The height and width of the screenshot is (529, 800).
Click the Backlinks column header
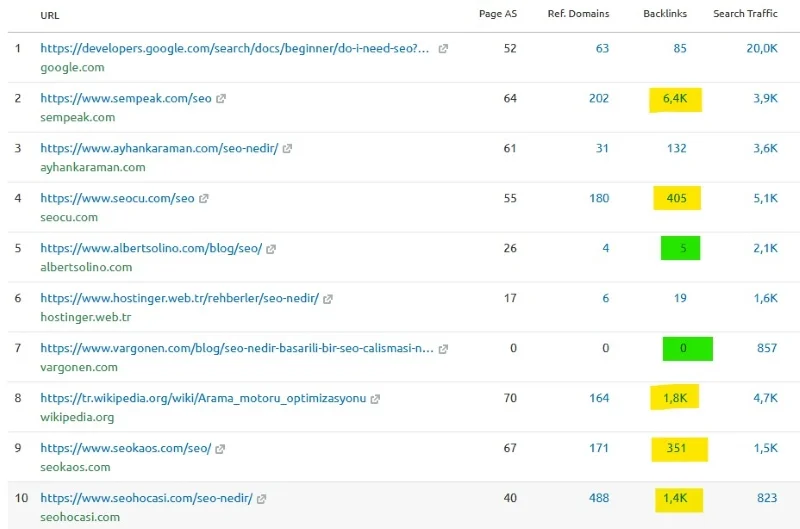click(665, 14)
